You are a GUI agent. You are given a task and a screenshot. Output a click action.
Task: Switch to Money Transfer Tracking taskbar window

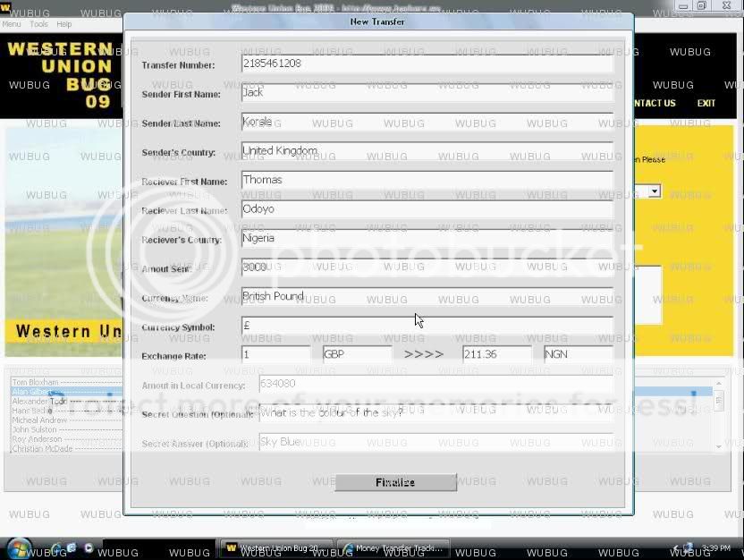pyautogui.click(x=393, y=547)
